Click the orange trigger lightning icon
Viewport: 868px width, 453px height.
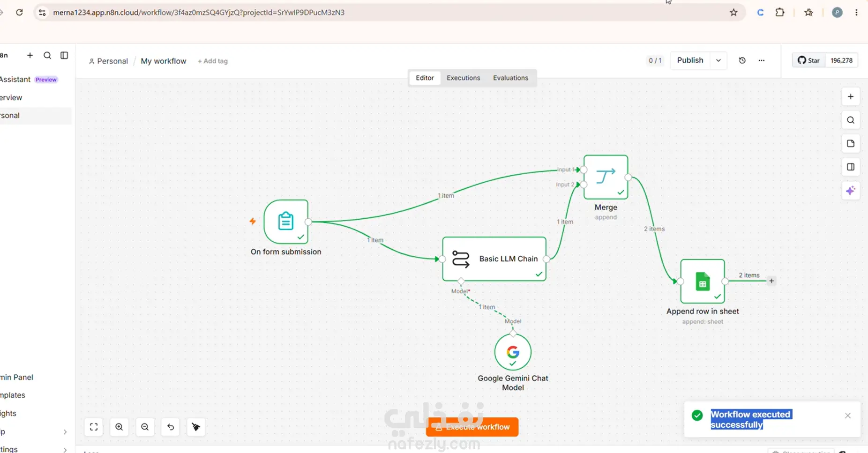click(253, 221)
